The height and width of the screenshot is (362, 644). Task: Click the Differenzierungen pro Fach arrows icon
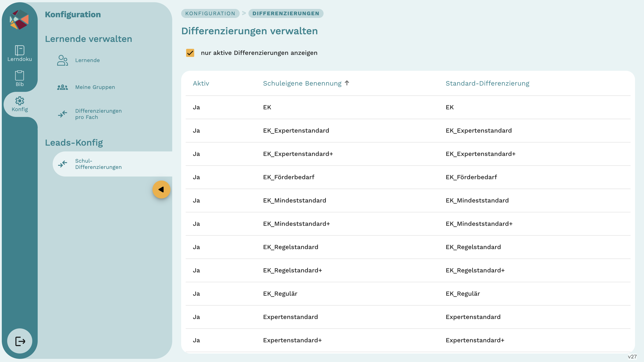point(63,114)
